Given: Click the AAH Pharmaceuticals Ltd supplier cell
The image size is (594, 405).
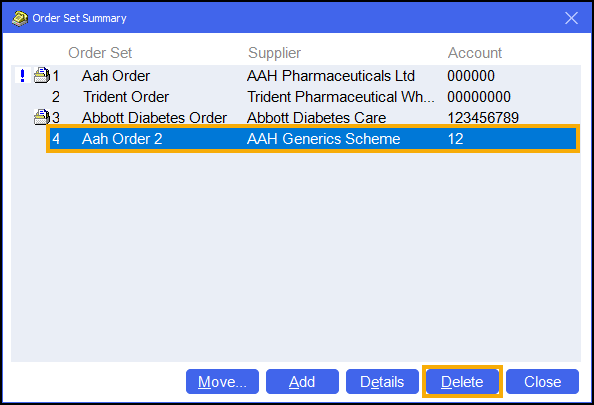Looking at the screenshot, I should [x=331, y=76].
